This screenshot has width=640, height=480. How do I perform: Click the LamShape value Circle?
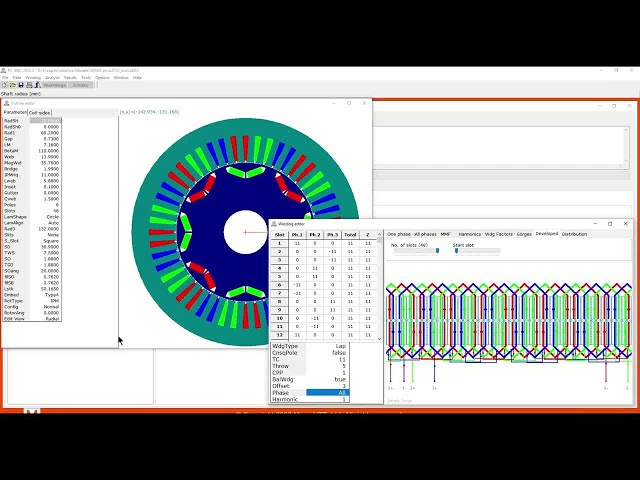(45, 217)
